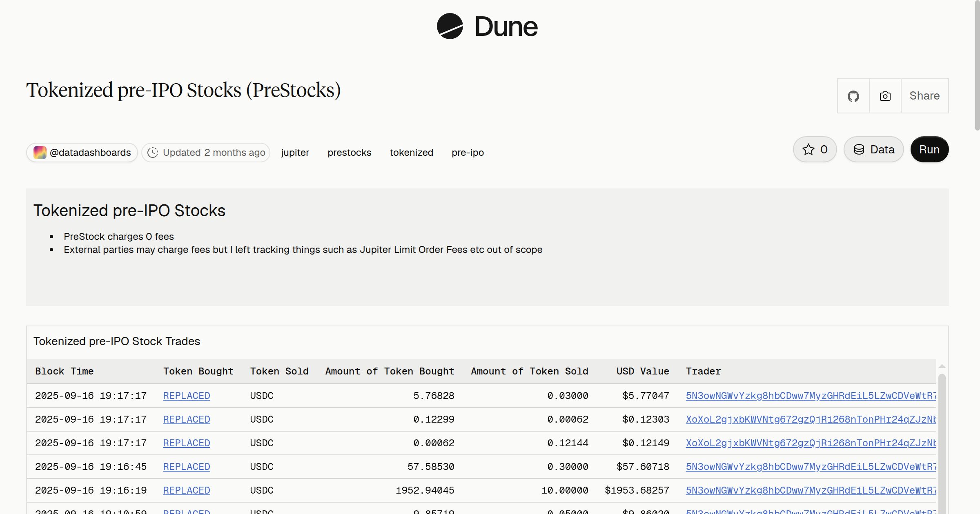Open the GitHub icon button
The width and height of the screenshot is (980, 514).
853,96
